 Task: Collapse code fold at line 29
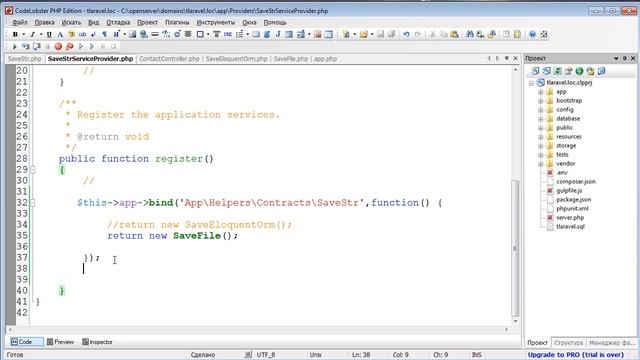pos(33,169)
